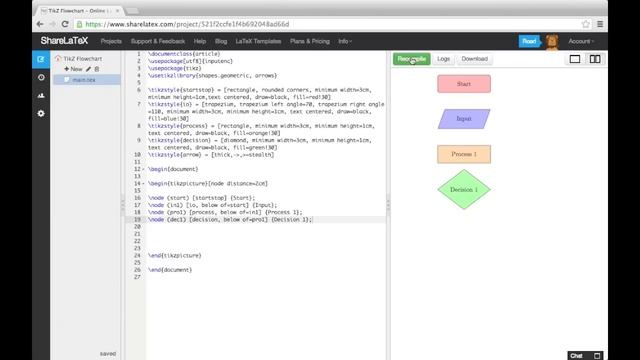Click the \usepackage{tikz} line

175,68
